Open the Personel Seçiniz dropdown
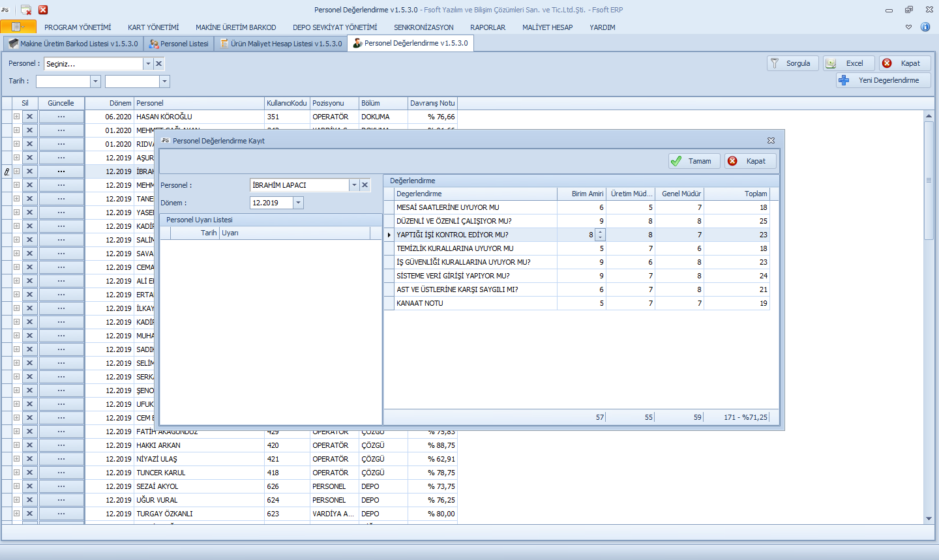 pyautogui.click(x=148, y=64)
